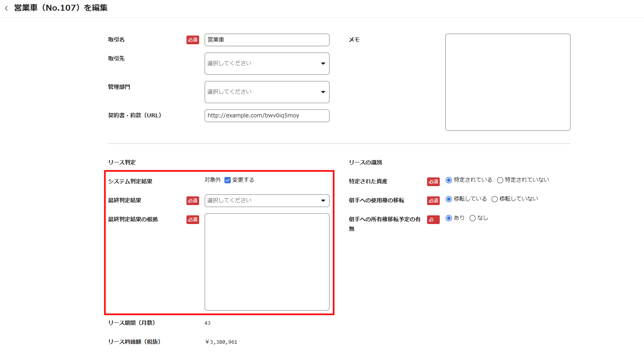This screenshot has height=356, width=644.
Task: Click the dropdown arrow in 最終判定結果 field
Action: coord(323,201)
